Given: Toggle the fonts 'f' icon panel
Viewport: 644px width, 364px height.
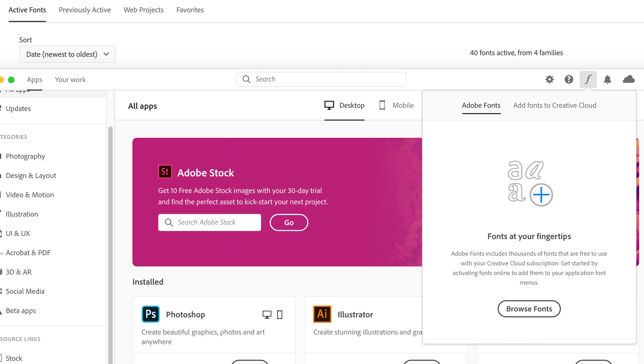Looking at the screenshot, I should [x=588, y=79].
